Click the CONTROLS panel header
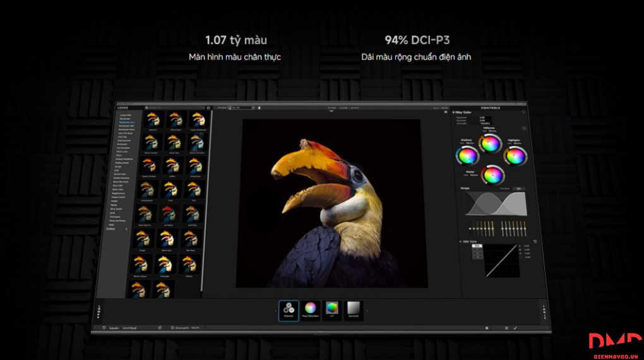 tap(491, 108)
